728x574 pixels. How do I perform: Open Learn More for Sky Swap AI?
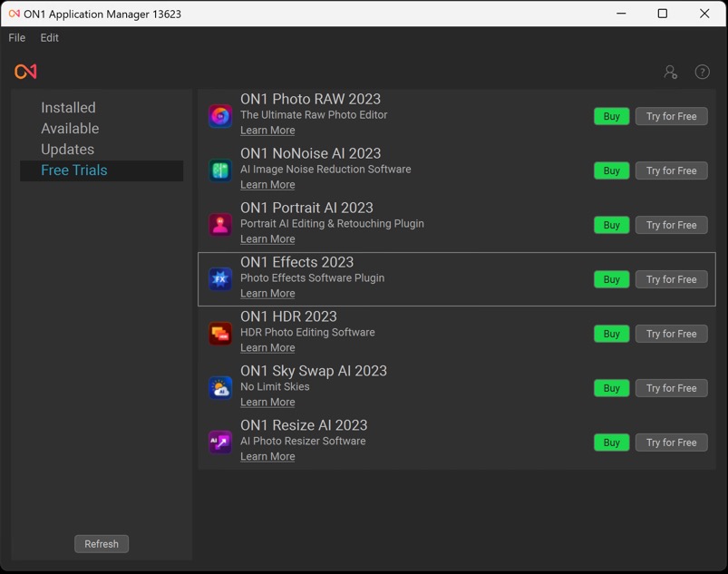[267, 403]
